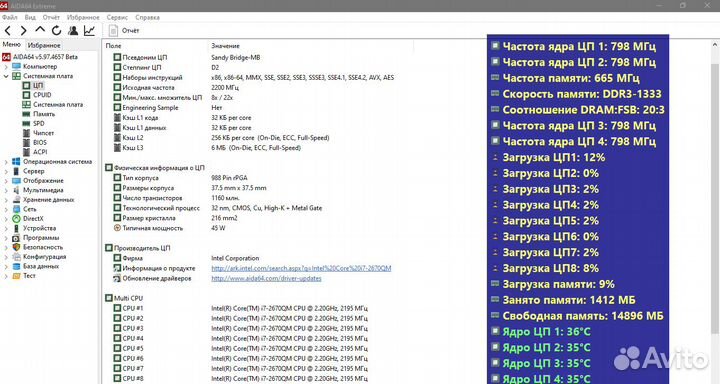Expand the Хранение данных node

(6, 200)
